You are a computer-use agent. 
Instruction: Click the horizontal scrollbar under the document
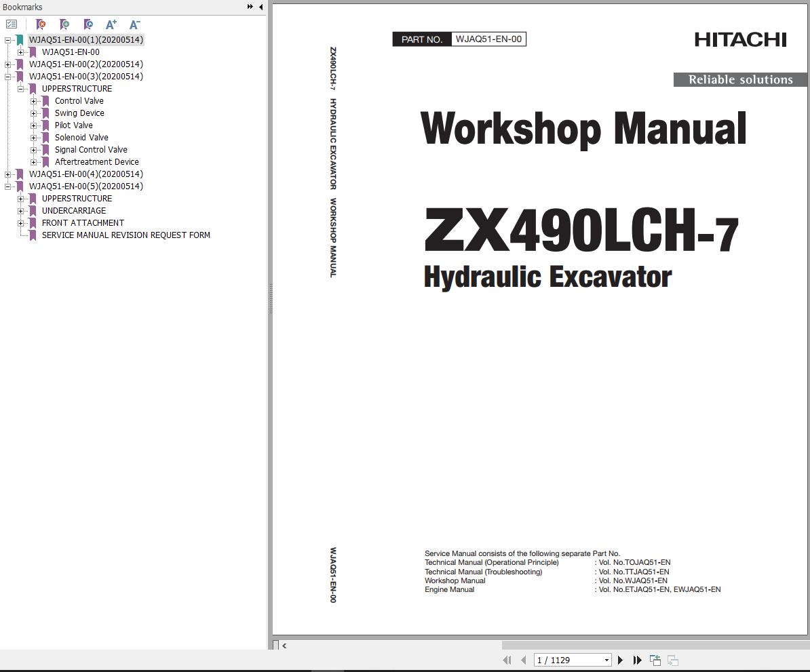(655, 645)
